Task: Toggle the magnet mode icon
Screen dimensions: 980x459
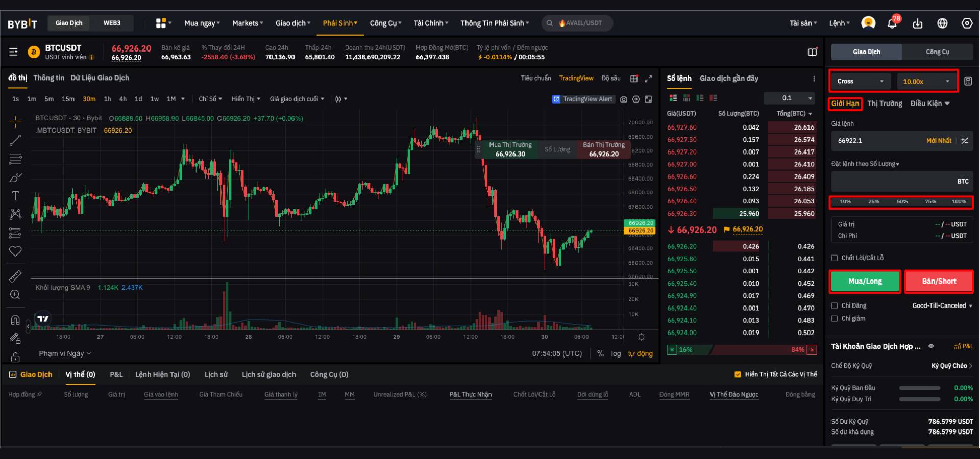Action: click(15, 320)
